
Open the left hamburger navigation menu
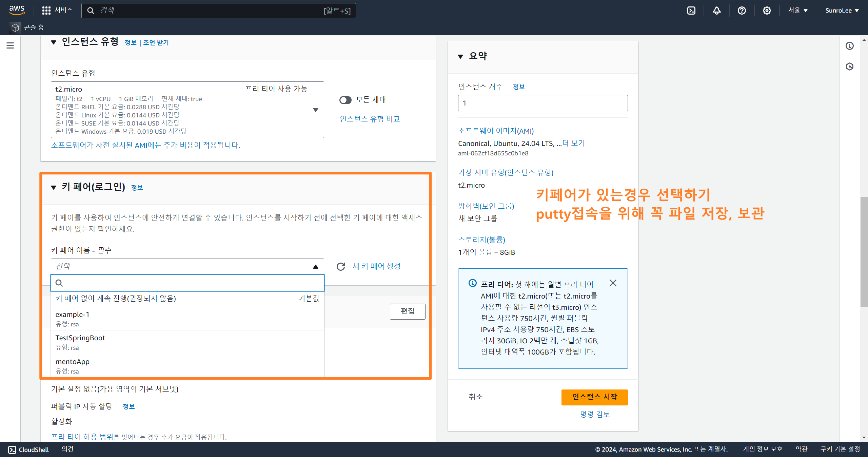(10, 45)
